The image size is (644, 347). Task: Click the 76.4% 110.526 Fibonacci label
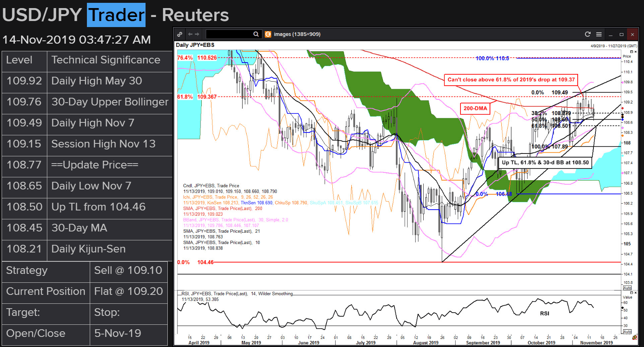pyautogui.click(x=197, y=58)
